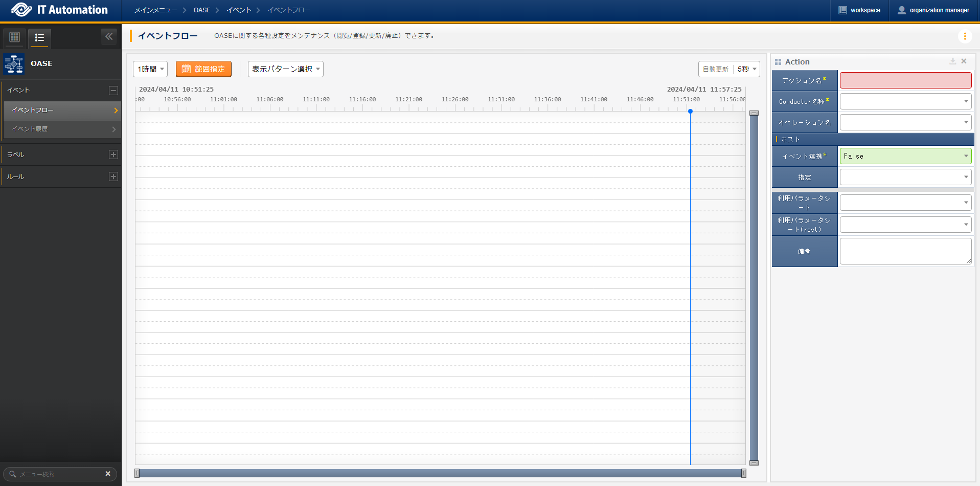The image size is (980, 486).
Task: Click the Action panel download icon
Action: [952, 61]
